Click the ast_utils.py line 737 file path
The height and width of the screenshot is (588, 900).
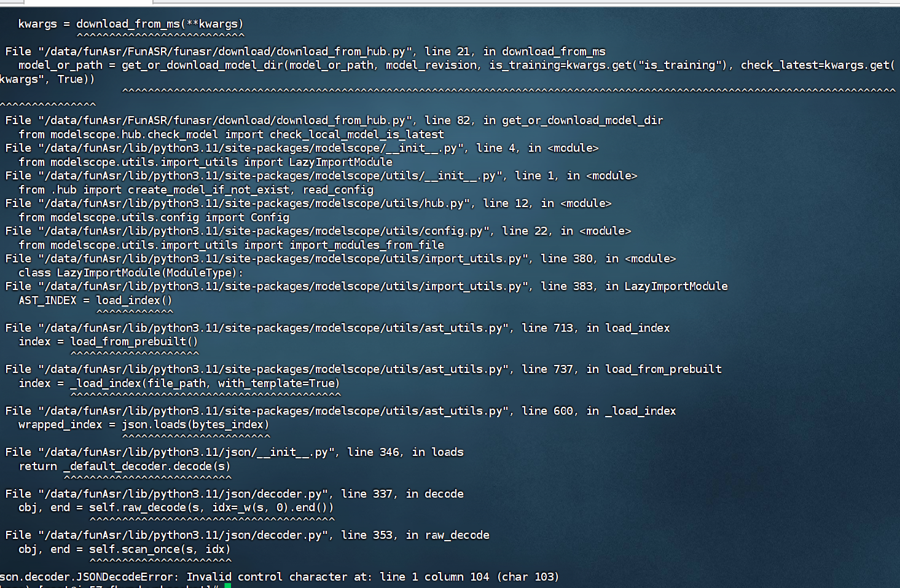click(276, 369)
